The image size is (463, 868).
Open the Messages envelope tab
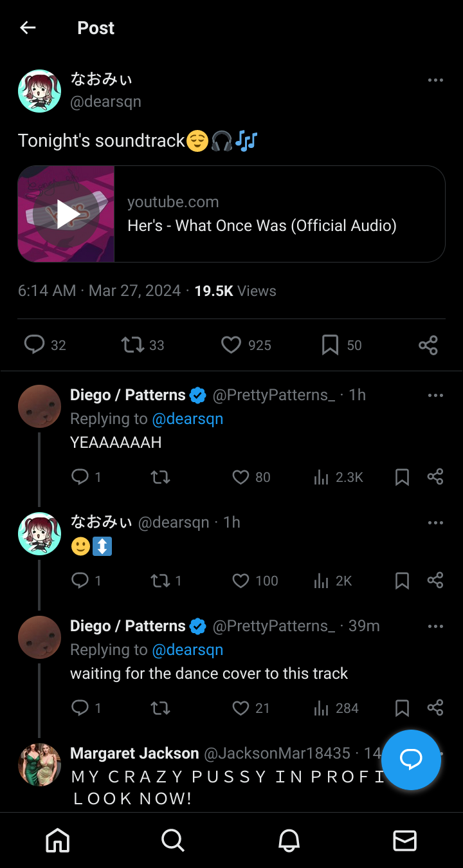coord(404,840)
